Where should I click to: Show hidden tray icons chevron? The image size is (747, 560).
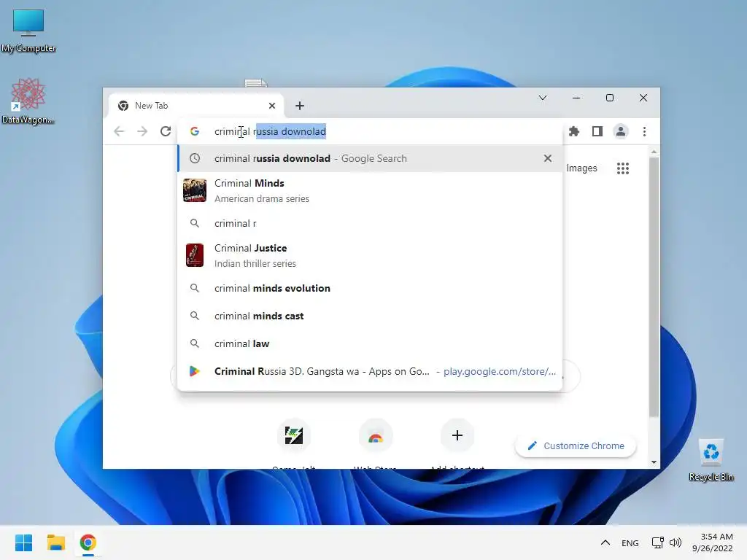(x=605, y=542)
